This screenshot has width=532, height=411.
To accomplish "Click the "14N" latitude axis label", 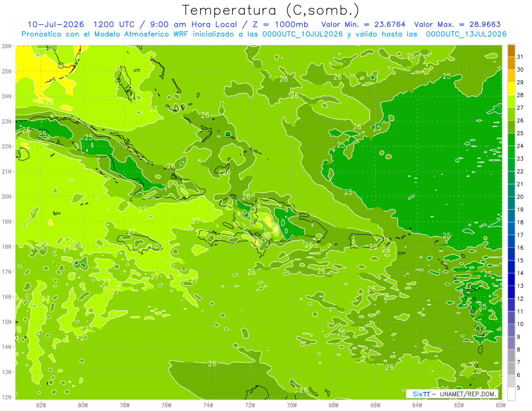I will (7, 347).
